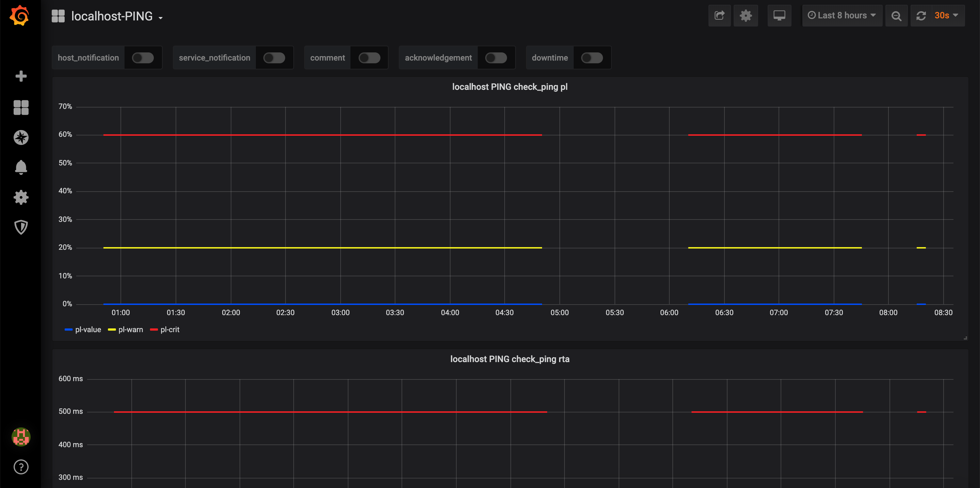This screenshot has width=980, height=488.
Task: Cycle view mode with monitor icon
Action: [779, 16]
